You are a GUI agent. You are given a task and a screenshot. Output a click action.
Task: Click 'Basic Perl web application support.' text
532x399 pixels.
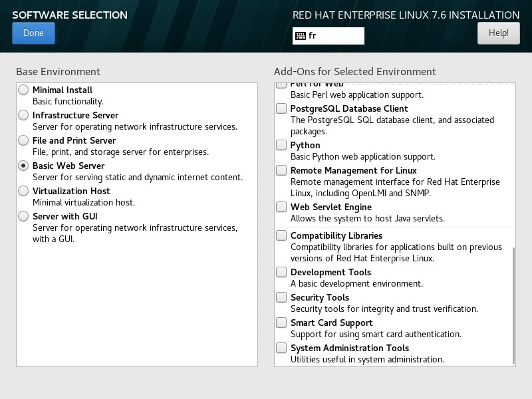(357, 94)
